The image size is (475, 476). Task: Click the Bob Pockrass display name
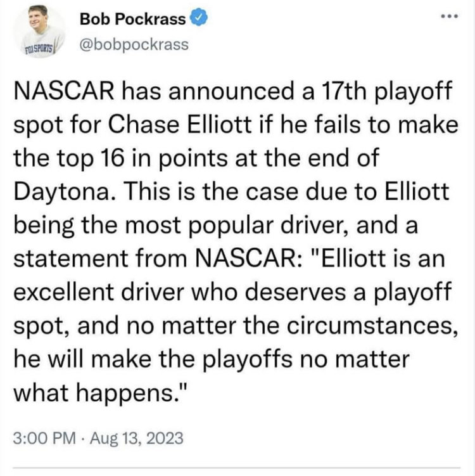132,19
